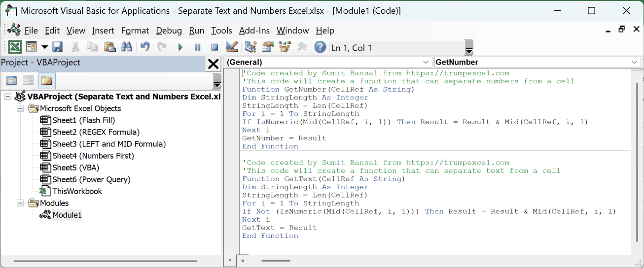Open the Window menu

click(293, 31)
